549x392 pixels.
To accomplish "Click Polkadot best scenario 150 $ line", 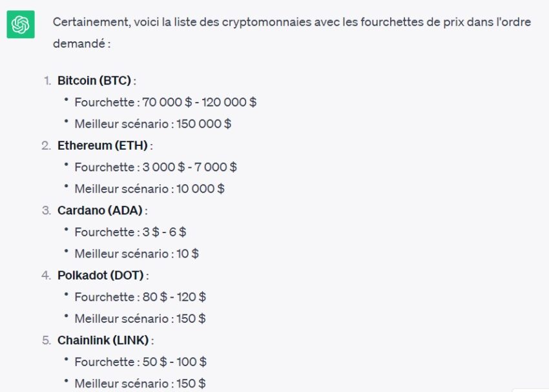I will [140, 319].
